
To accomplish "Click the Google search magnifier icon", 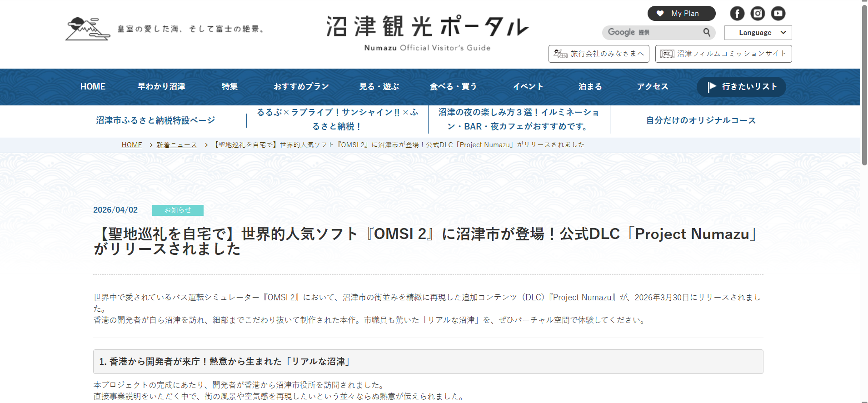I will 707,32.
